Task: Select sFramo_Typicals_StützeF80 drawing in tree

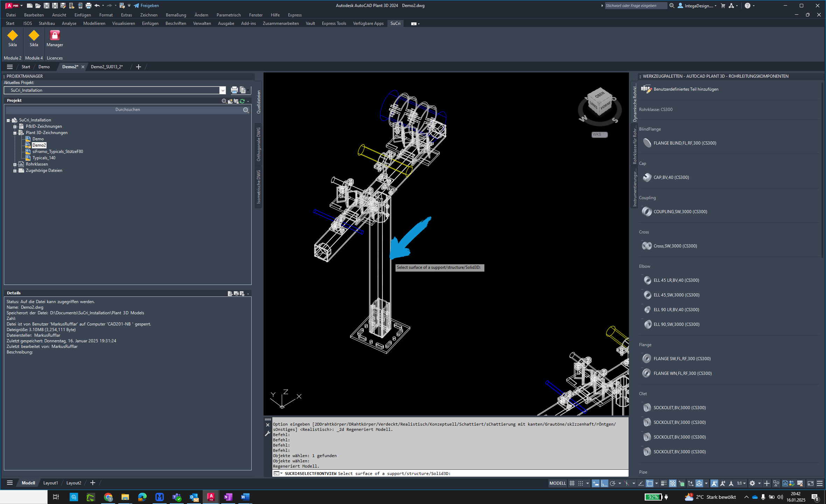Action: click(x=58, y=152)
